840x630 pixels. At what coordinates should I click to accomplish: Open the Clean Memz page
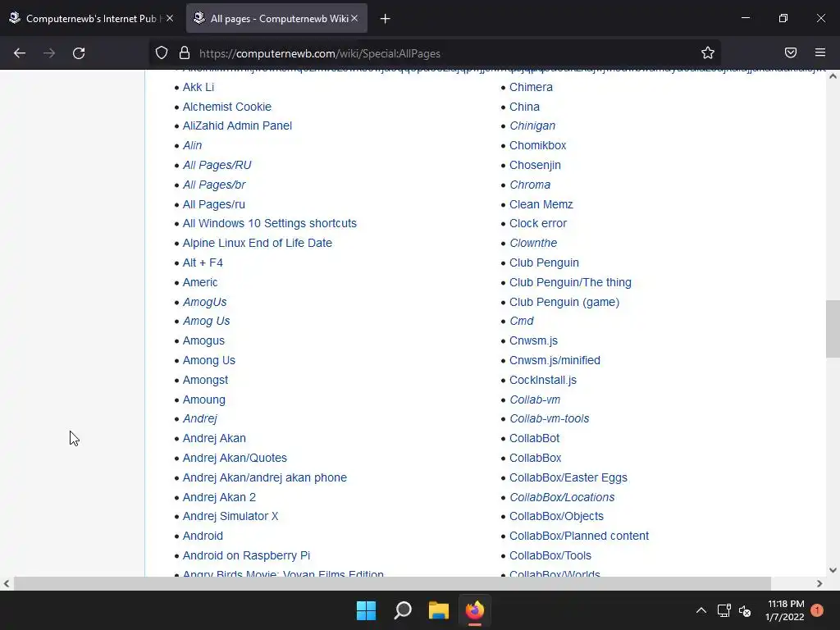coord(541,204)
